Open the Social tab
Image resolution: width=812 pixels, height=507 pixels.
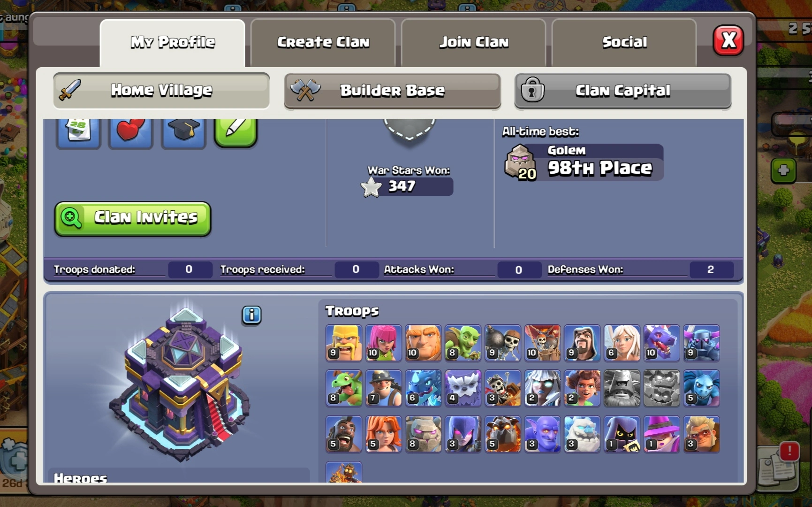pos(624,43)
